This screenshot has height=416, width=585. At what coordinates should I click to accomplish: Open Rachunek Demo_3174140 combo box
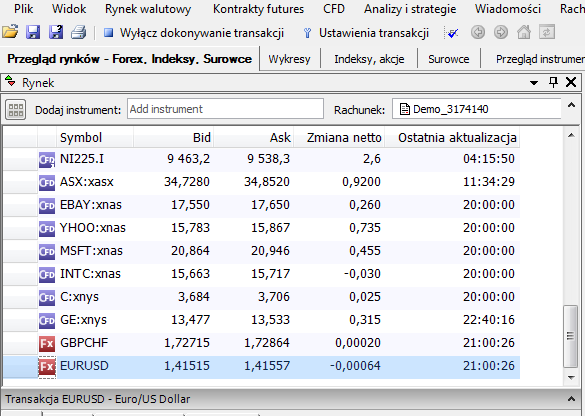[x=476, y=109]
